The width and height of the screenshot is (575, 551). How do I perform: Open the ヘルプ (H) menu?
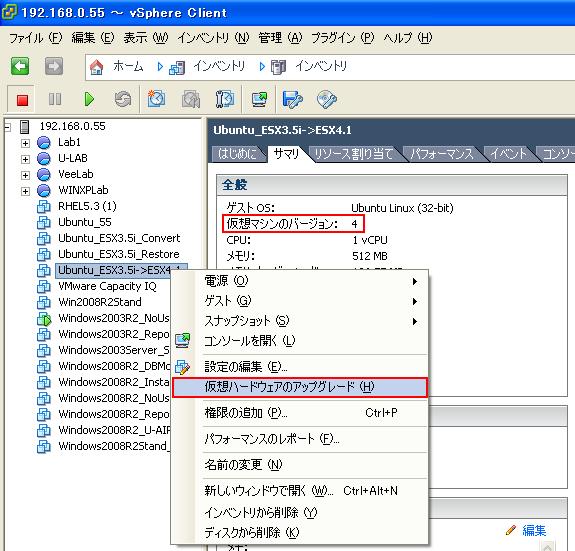pos(408,38)
